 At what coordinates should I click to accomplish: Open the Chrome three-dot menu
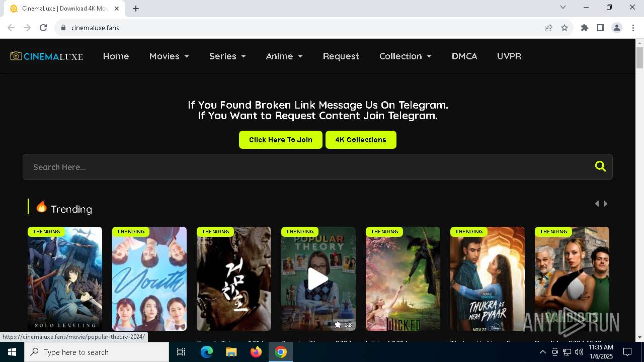(x=632, y=28)
